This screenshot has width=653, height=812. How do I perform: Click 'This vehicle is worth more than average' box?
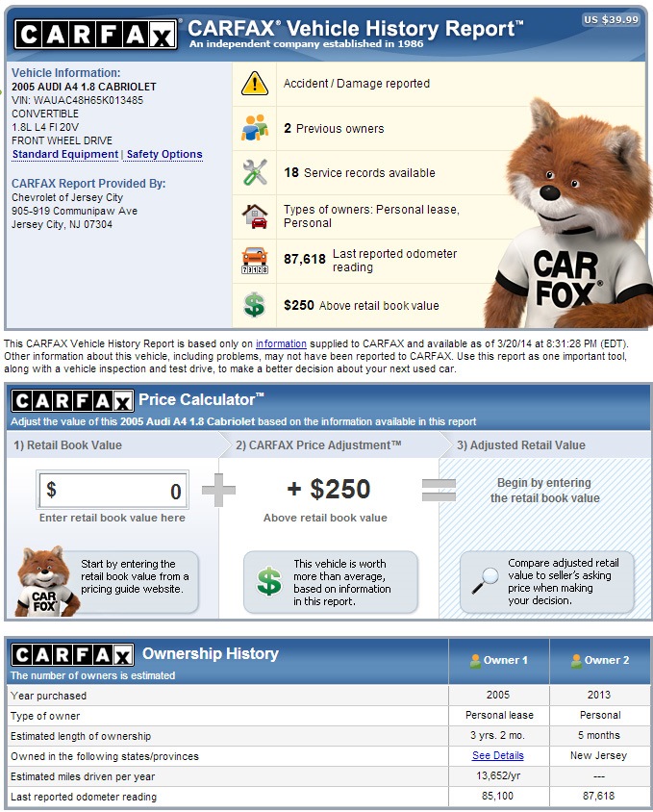click(331, 582)
